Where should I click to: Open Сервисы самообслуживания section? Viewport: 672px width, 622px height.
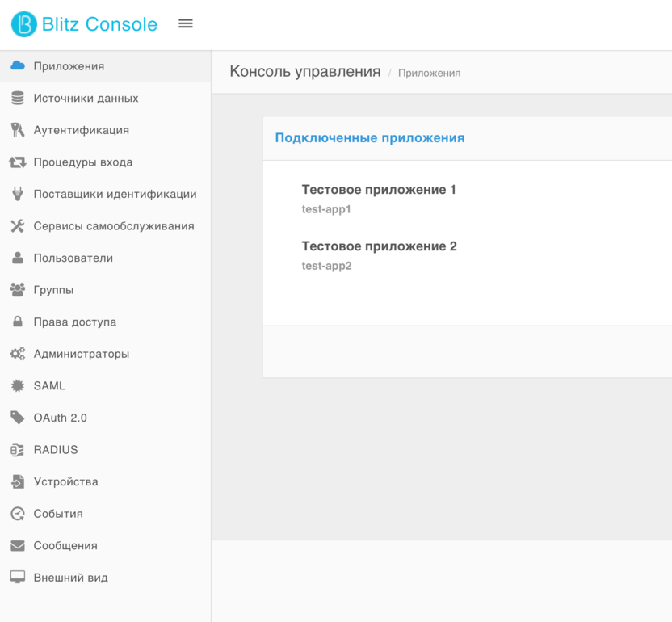pos(106,226)
